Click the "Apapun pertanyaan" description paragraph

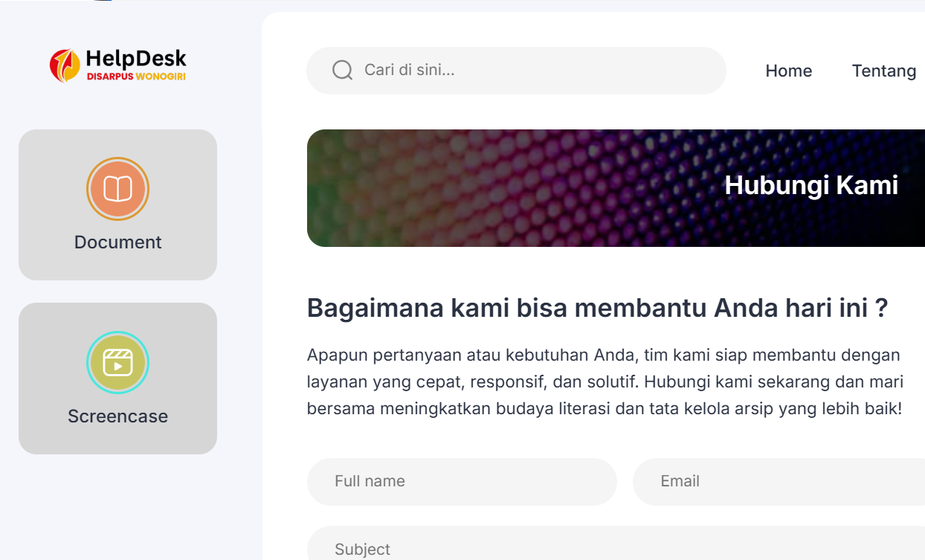605,382
